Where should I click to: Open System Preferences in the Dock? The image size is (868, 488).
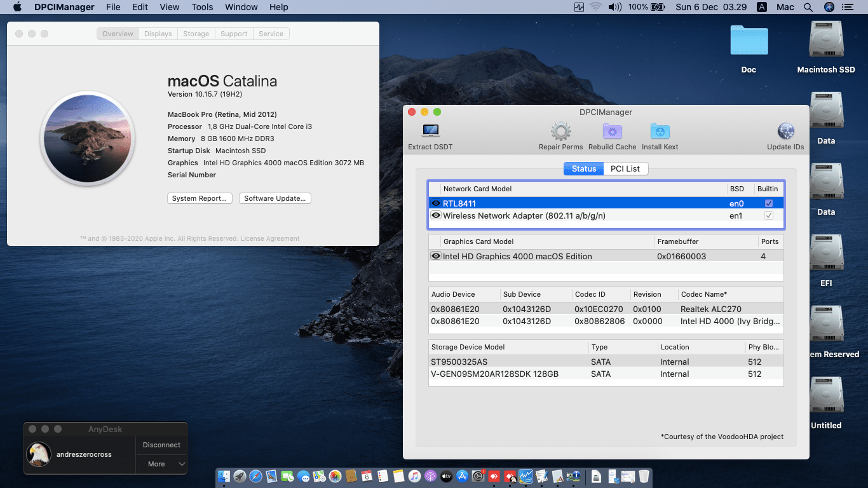[x=478, y=476]
